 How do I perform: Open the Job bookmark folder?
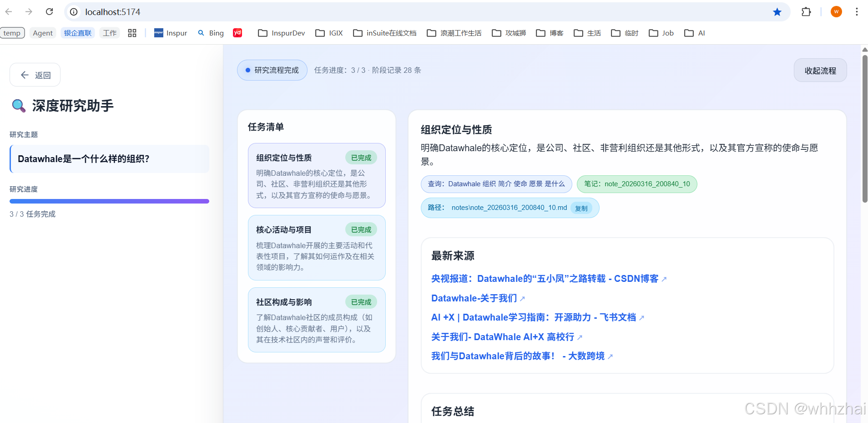click(x=661, y=33)
